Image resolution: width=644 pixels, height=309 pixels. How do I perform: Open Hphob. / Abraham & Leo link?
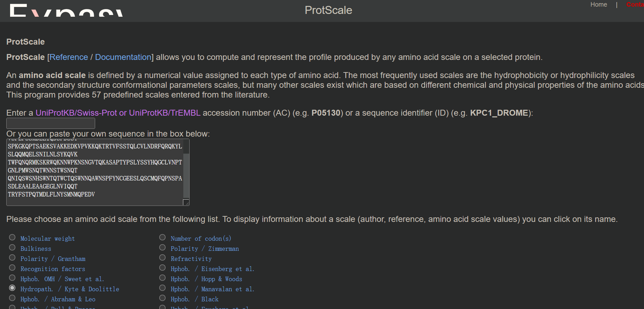58,299
